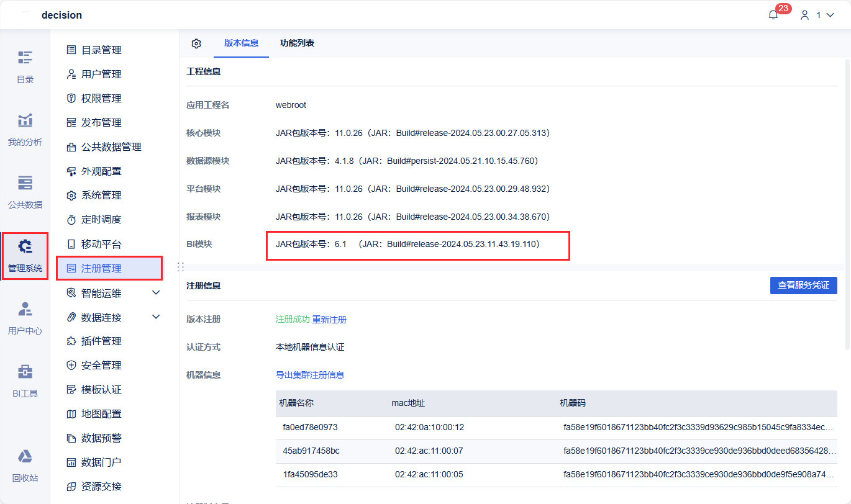Click mac address 02:42:ac:11:00:07
Image resolution: width=851 pixels, height=504 pixels.
tap(429, 451)
